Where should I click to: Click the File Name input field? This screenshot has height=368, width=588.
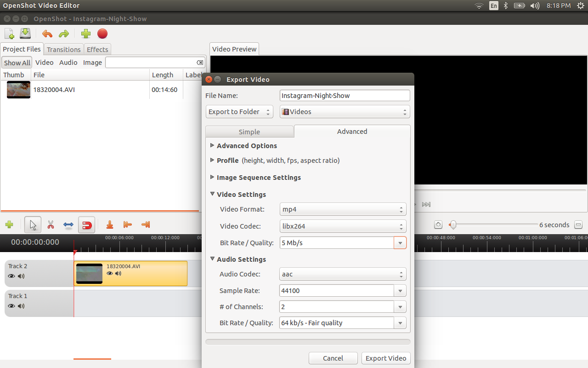[x=345, y=96]
